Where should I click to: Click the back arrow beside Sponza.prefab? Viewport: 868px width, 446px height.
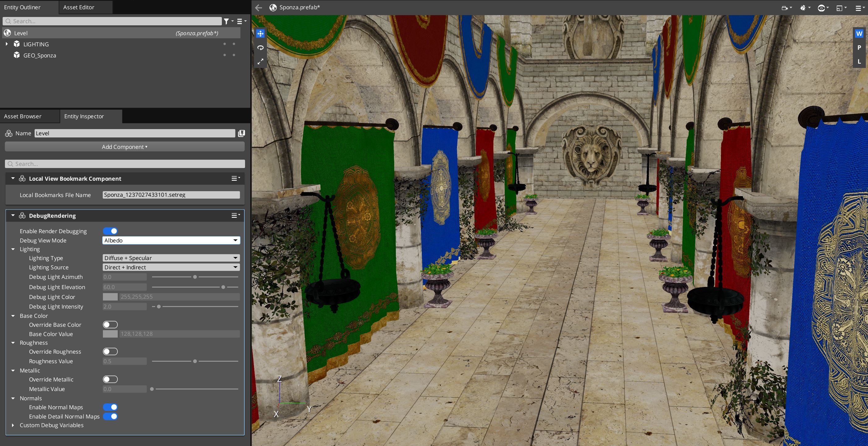coord(258,7)
